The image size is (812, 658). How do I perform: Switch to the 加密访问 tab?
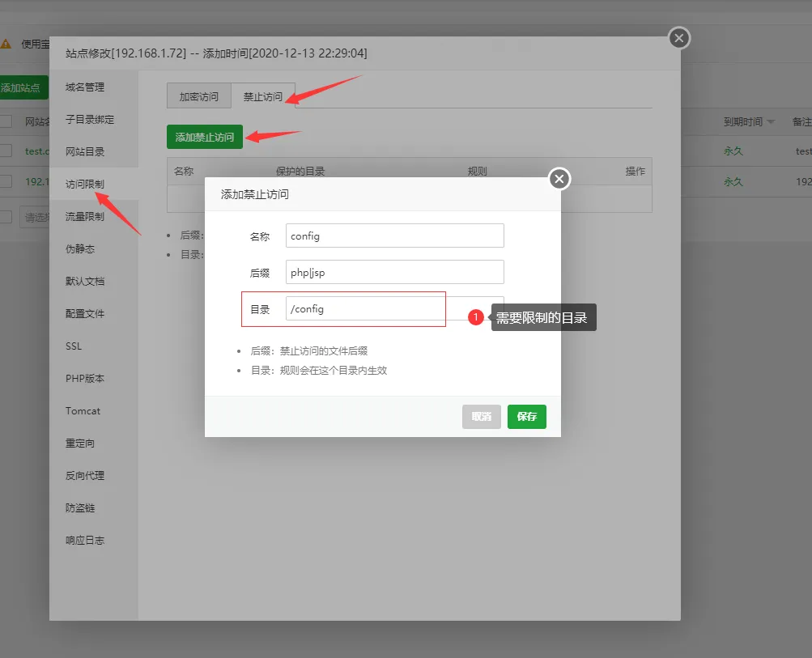pos(198,96)
